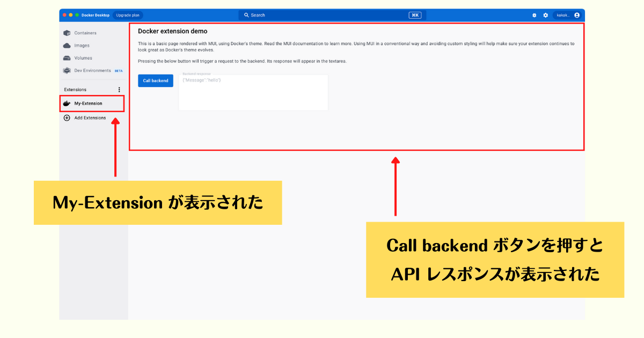Click the Upgrade plan button
Viewport: 644px width, 338px height.
128,15
